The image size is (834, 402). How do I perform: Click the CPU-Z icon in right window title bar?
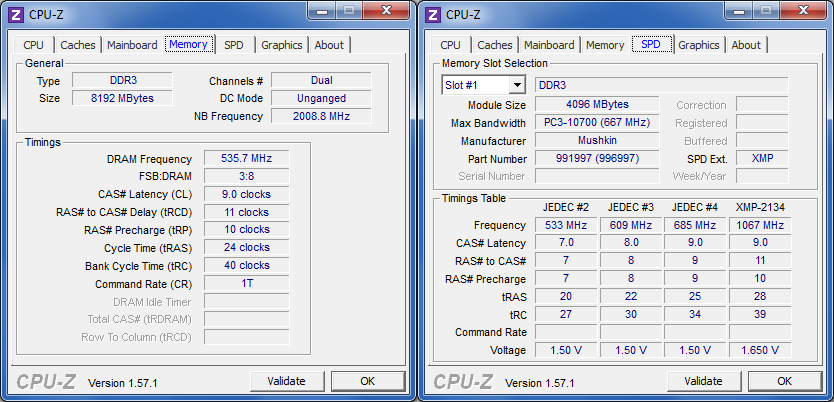tap(431, 14)
